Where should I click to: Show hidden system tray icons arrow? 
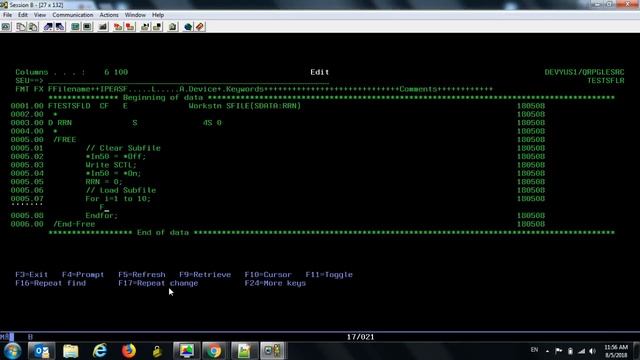point(547,351)
